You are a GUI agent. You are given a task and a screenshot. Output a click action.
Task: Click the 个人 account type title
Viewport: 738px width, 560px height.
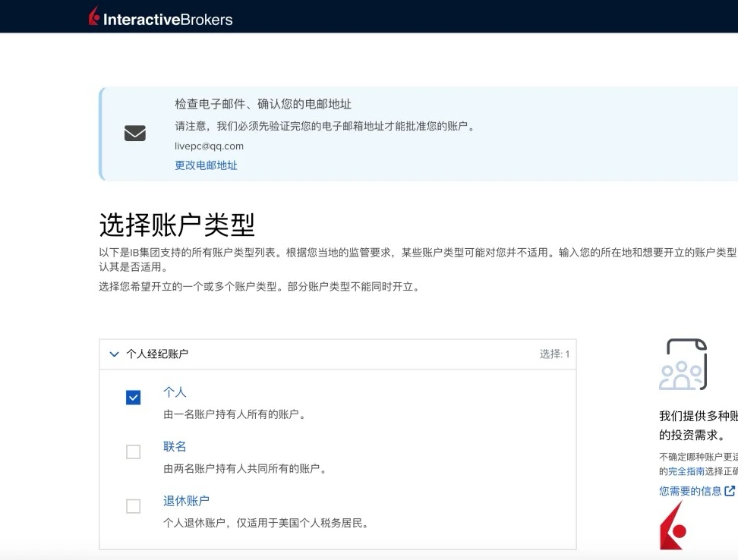pos(175,392)
